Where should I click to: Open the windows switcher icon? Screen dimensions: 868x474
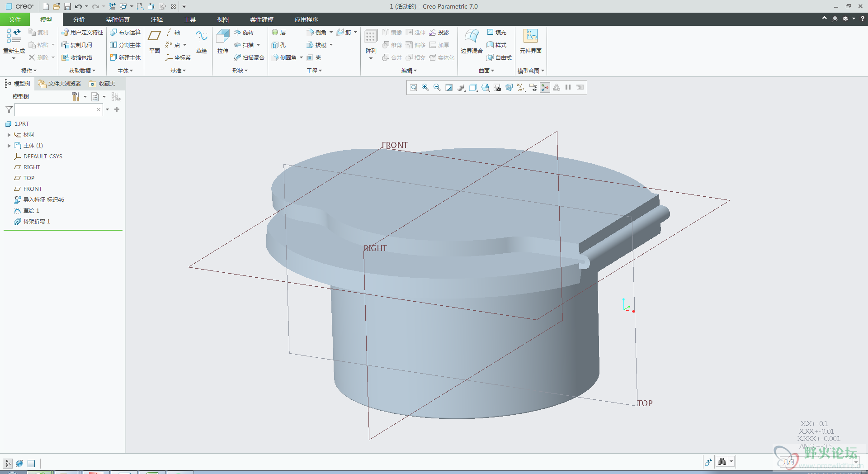point(123,6)
